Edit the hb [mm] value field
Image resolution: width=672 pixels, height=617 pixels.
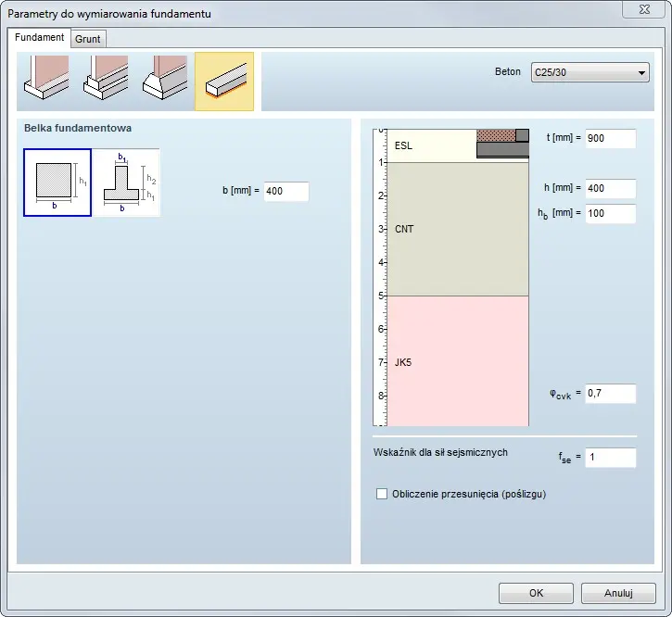[x=610, y=214]
